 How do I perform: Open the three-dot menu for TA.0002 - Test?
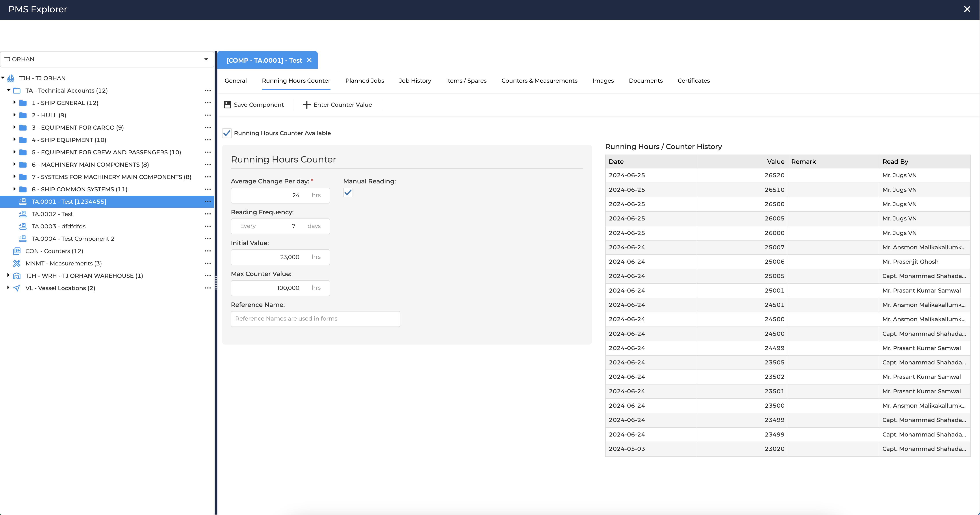point(208,214)
